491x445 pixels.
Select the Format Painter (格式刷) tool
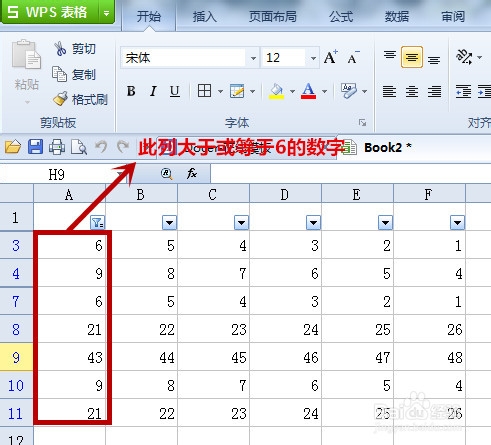[x=80, y=99]
